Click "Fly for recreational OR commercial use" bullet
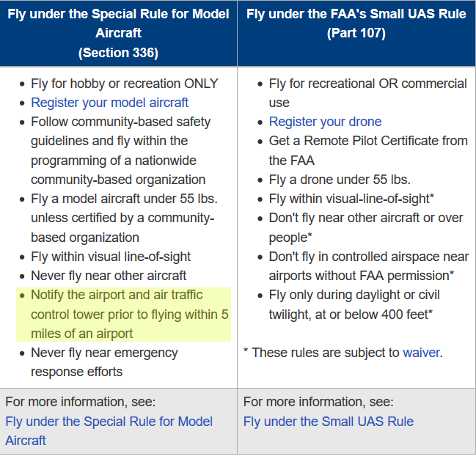 [x=367, y=84]
